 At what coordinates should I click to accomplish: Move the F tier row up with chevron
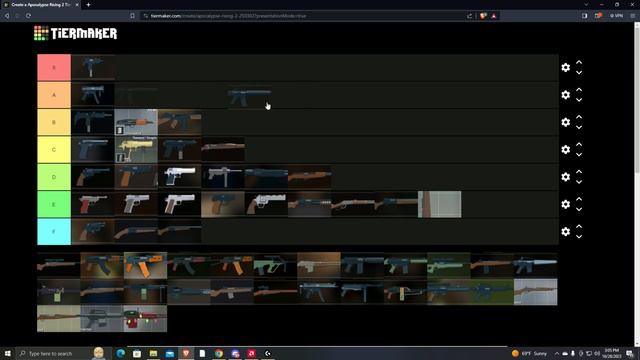(x=579, y=227)
